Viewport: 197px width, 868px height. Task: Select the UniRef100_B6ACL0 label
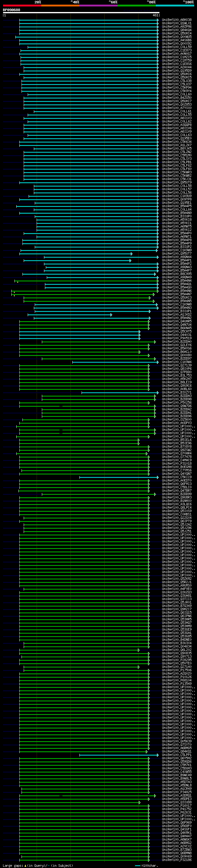177,352
